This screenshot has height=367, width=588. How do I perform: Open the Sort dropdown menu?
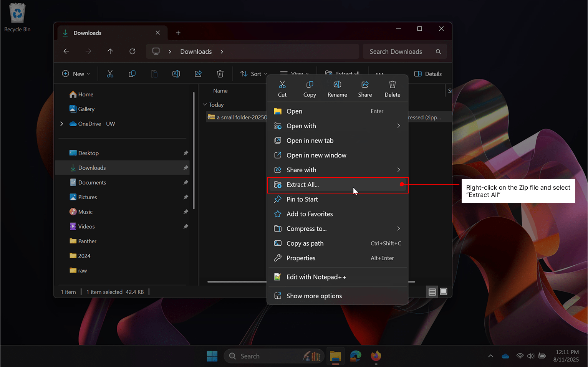point(252,73)
